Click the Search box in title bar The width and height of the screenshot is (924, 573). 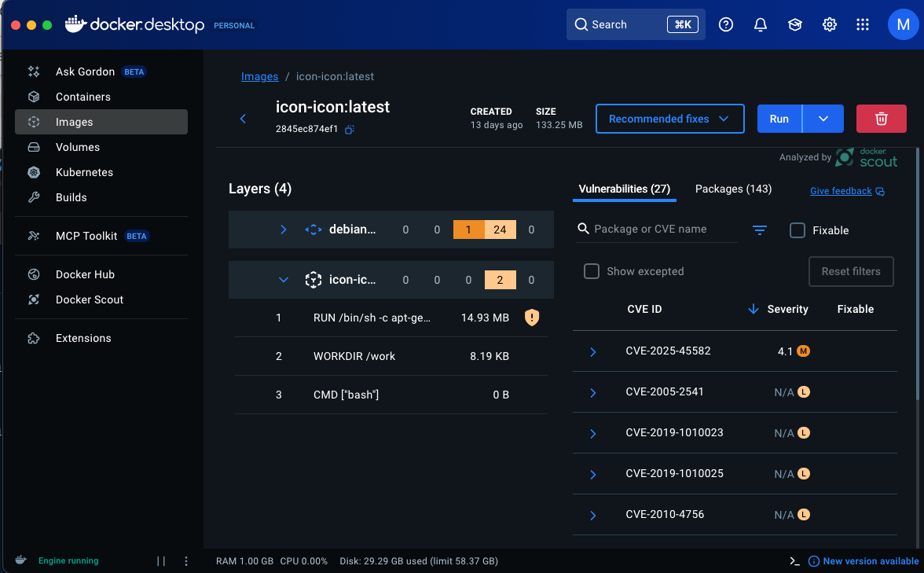pos(635,24)
